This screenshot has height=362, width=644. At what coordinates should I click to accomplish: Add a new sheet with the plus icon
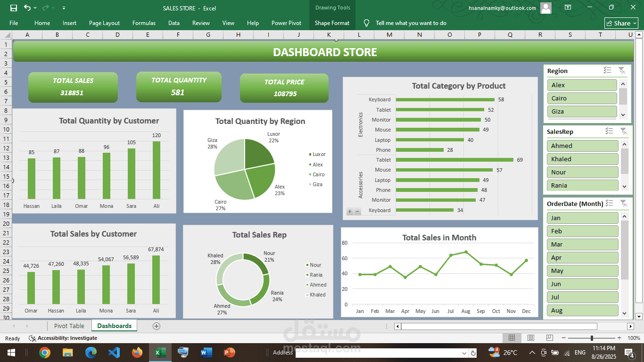[x=157, y=326]
